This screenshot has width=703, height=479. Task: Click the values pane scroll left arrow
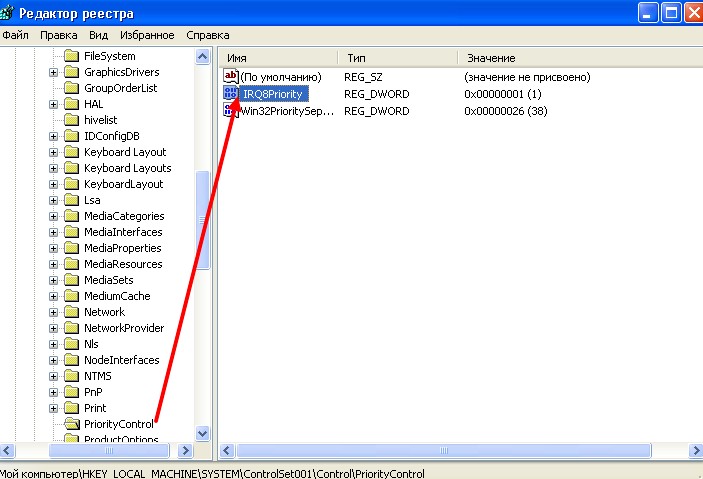click(x=227, y=450)
